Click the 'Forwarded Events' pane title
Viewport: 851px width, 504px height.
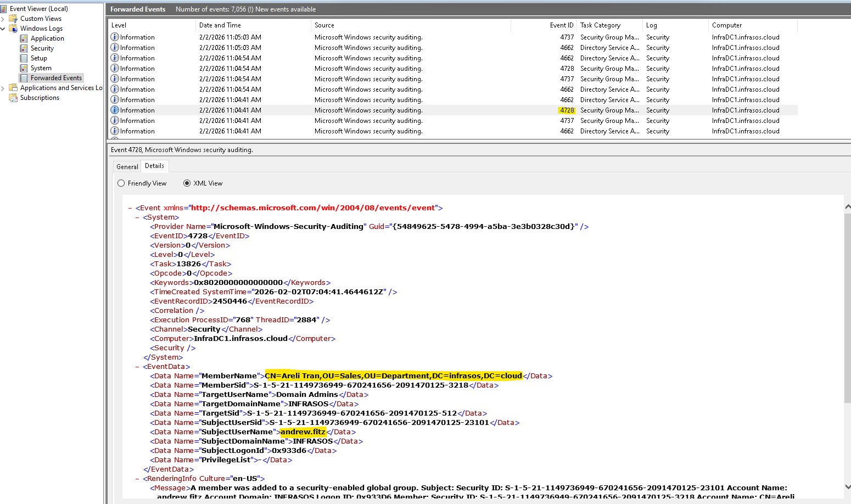pos(138,9)
